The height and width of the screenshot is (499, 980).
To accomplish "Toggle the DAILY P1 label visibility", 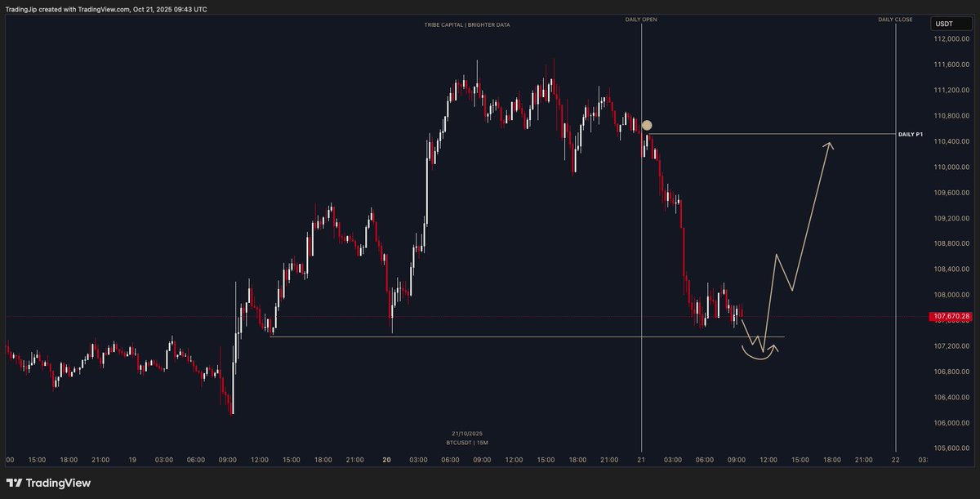I will click(x=911, y=132).
